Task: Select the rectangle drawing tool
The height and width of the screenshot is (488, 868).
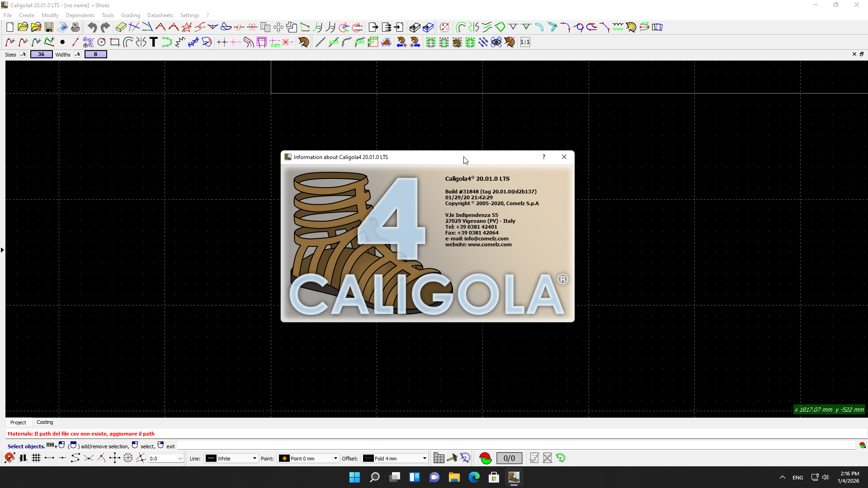Action: pyautogui.click(x=115, y=42)
